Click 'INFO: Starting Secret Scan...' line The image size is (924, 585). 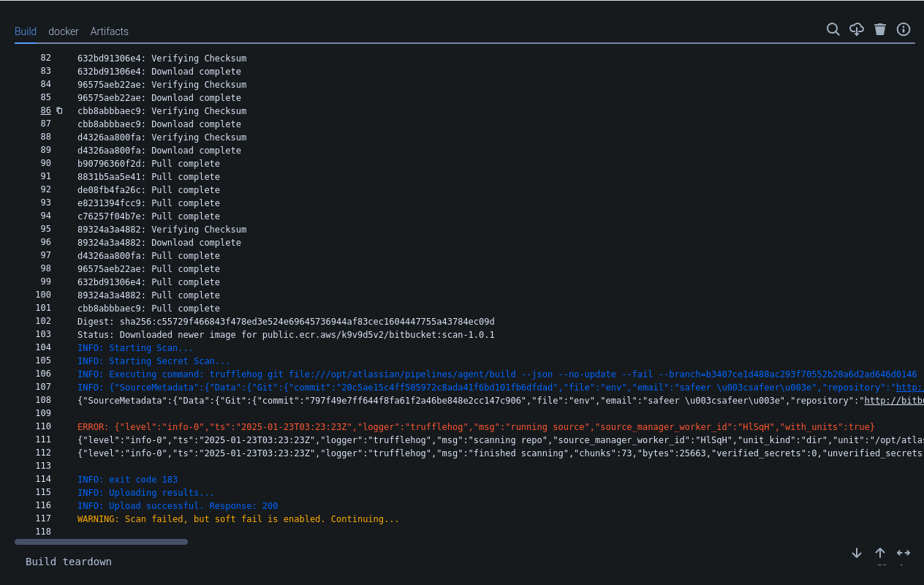[x=154, y=361]
